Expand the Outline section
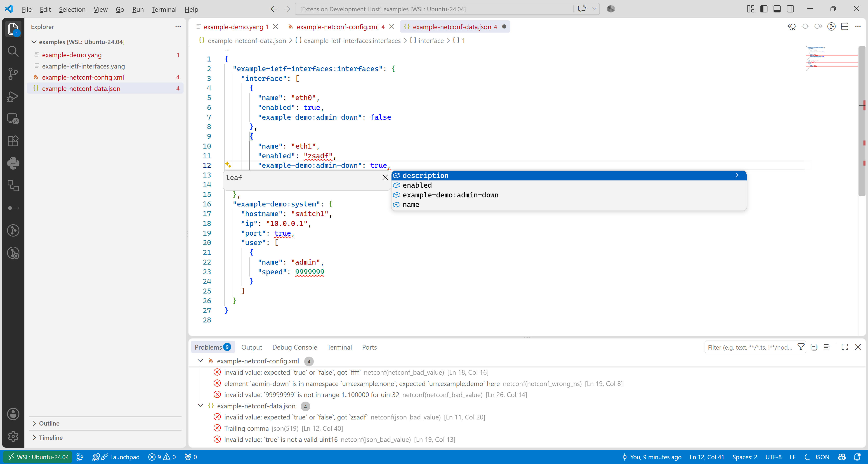 pos(105,423)
